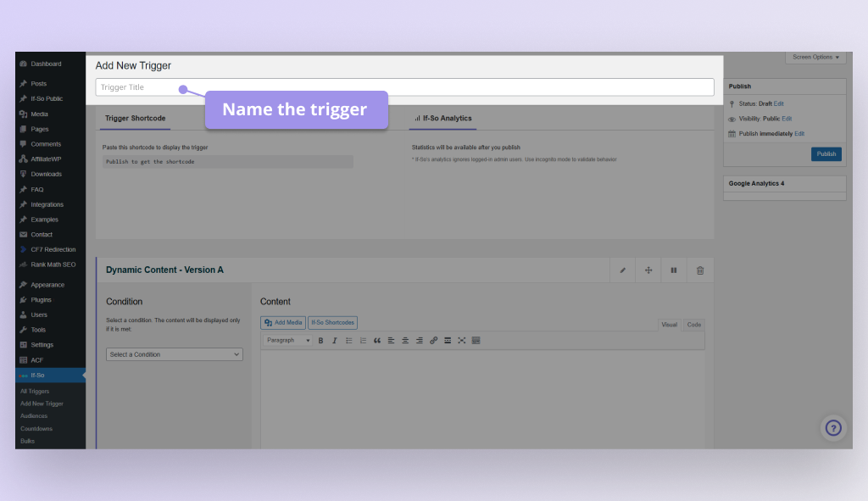Viewport: 868px width, 501px height.
Task: Click the insert link icon
Action: pos(433,341)
